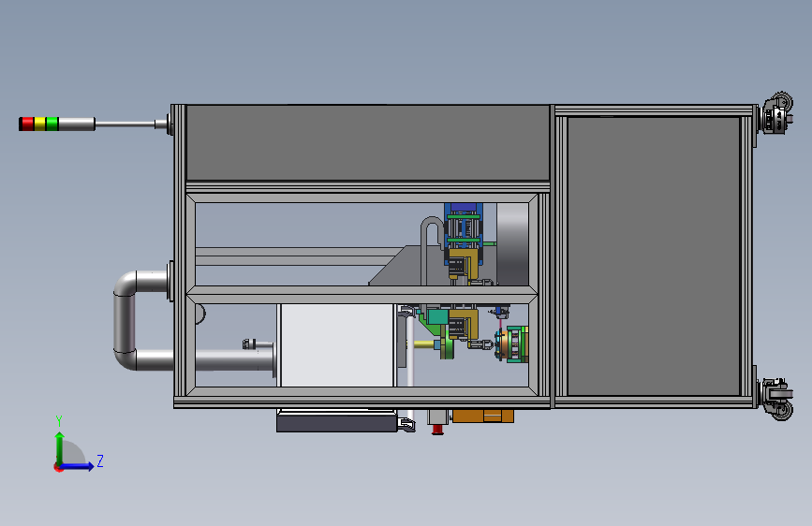Image resolution: width=812 pixels, height=526 pixels.
Task: Select the white box in lower compartment
Action: 337,345
